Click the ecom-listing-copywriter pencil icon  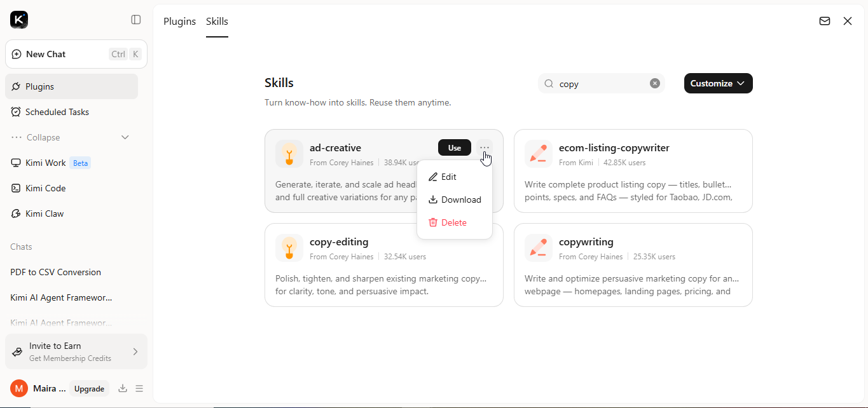coord(539,154)
